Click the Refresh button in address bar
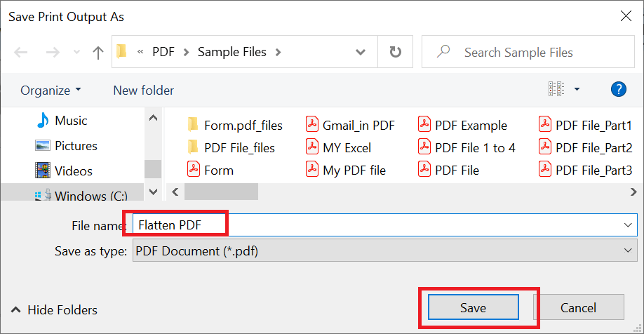 pyautogui.click(x=396, y=52)
